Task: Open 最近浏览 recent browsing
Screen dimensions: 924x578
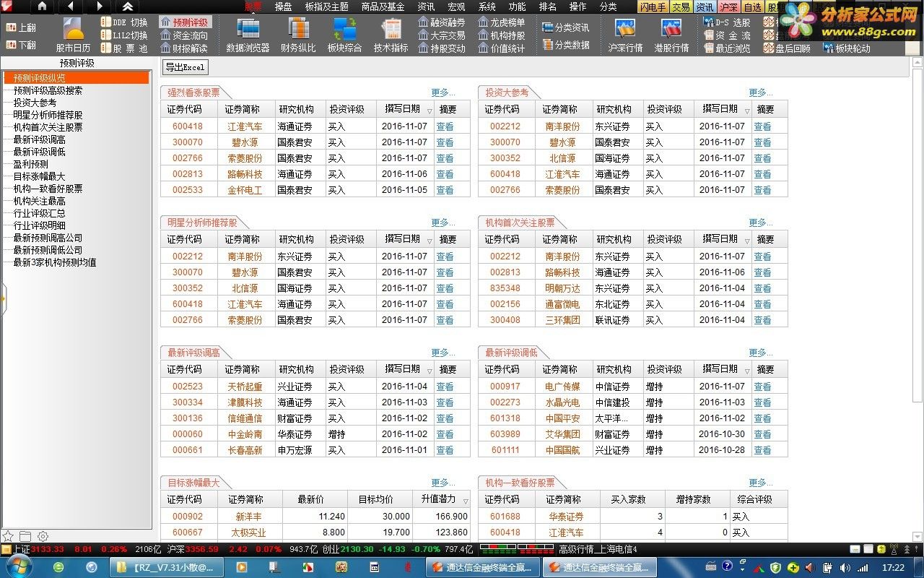Action: (x=727, y=48)
